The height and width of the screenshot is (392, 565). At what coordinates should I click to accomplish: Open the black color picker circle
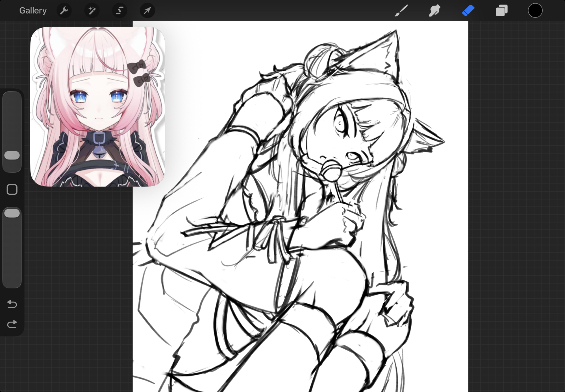click(535, 11)
